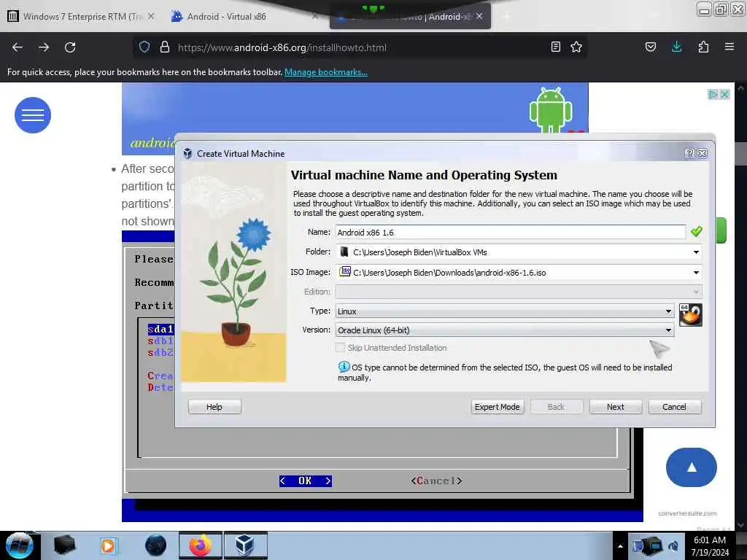
Task: Click Next in the wizard
Action: (616, 407)
